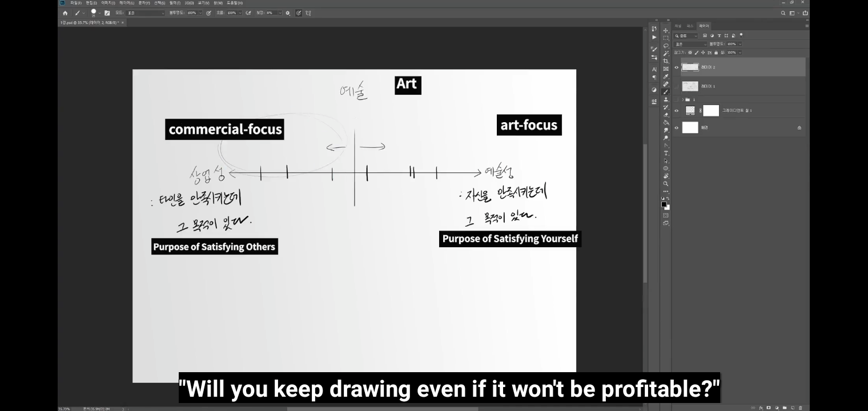The width and height of the screenshot is (868, 411).
Task: Toggle visibility of the gradient fill layer
Action: [x=677, y=111]
